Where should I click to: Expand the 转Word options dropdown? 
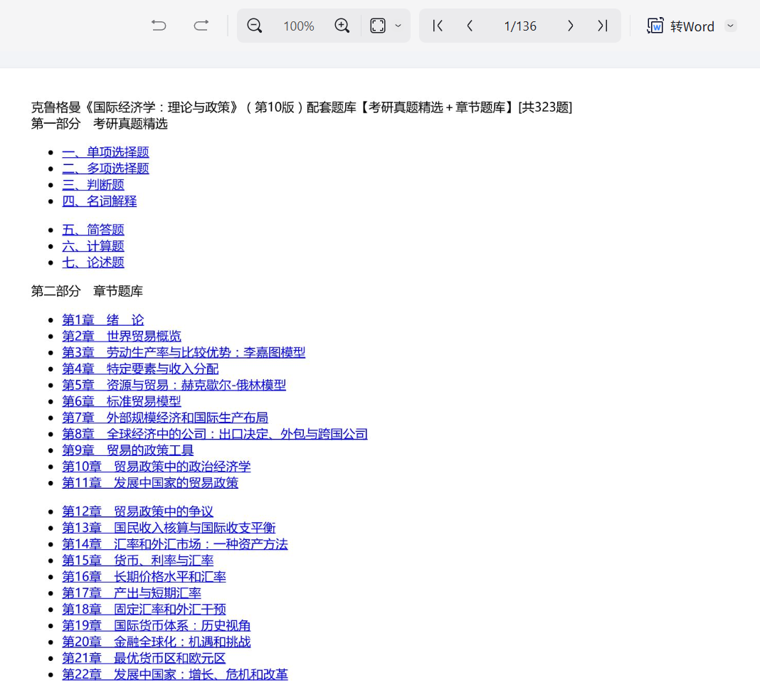click(730, 26)
